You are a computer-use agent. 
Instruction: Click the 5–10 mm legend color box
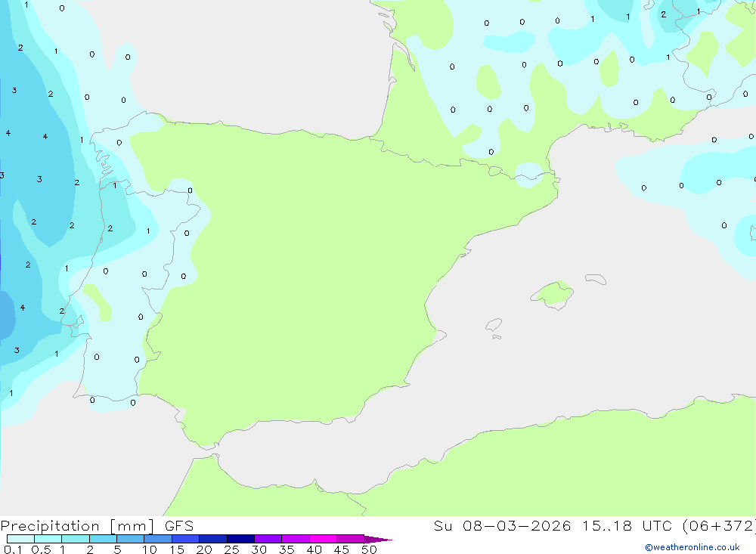click(x=130, y=539)
